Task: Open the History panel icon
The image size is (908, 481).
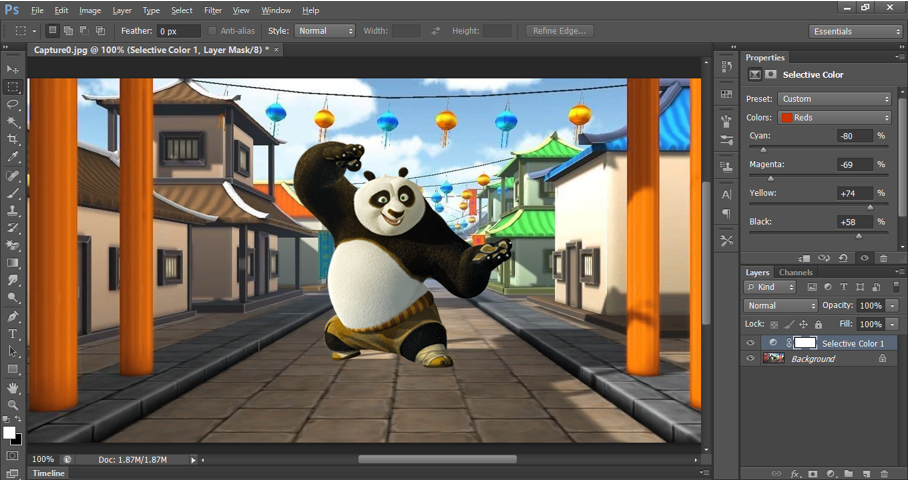Action: click(726, 67)
